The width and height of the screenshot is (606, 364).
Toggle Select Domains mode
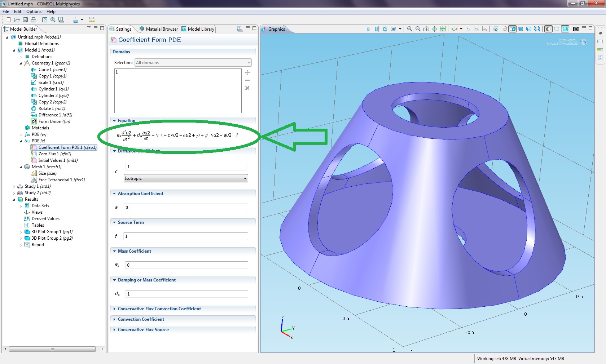pos(513,29)
